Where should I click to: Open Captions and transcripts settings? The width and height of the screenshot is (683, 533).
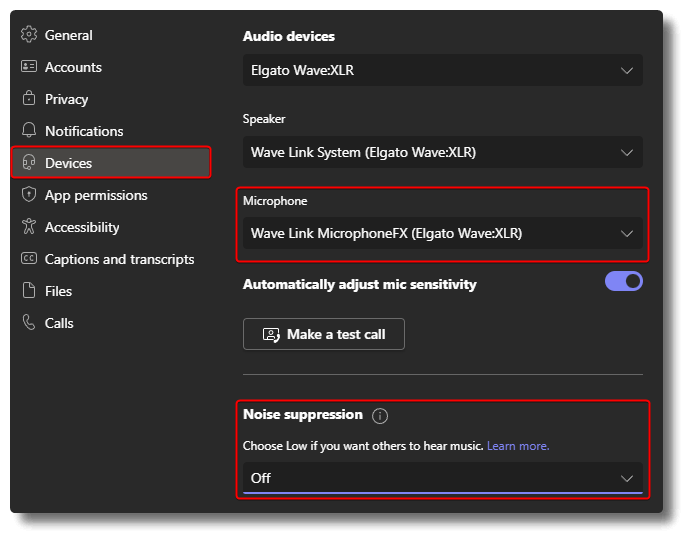click(x=111, y=259)
